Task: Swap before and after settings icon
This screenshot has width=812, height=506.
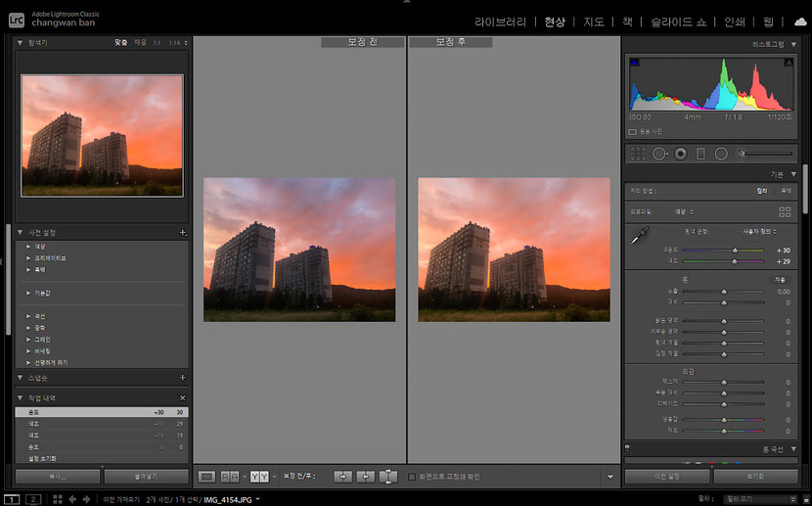Action: point(388,477)
